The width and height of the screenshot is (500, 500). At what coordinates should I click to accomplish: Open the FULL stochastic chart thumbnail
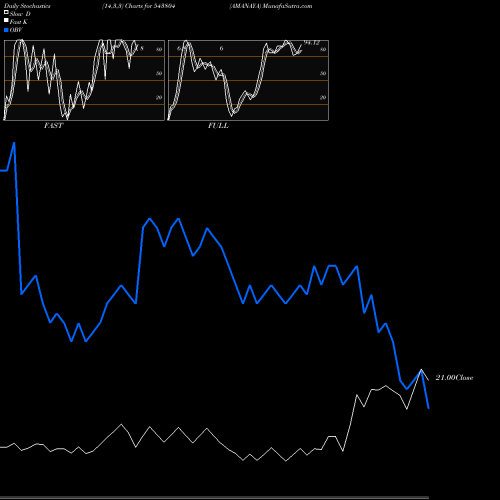point(248,80)
